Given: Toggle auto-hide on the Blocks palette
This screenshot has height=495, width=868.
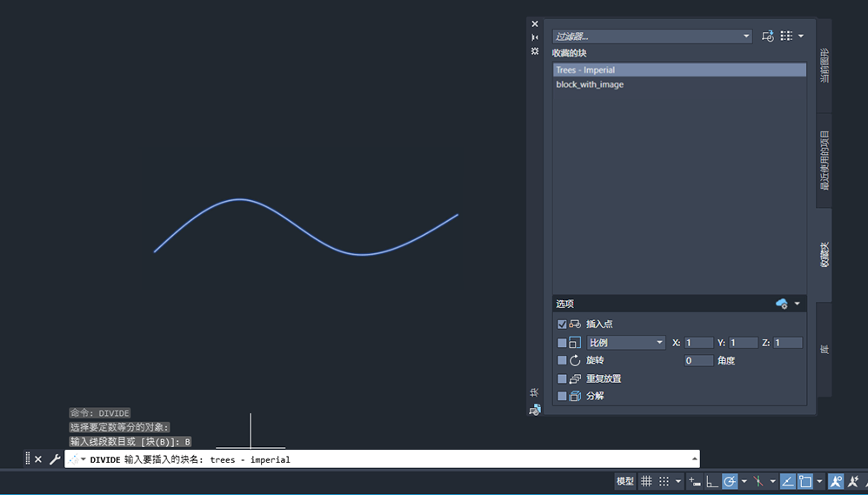Looking at the screenshot, I should pyautogui.click(x=535, y=37).
